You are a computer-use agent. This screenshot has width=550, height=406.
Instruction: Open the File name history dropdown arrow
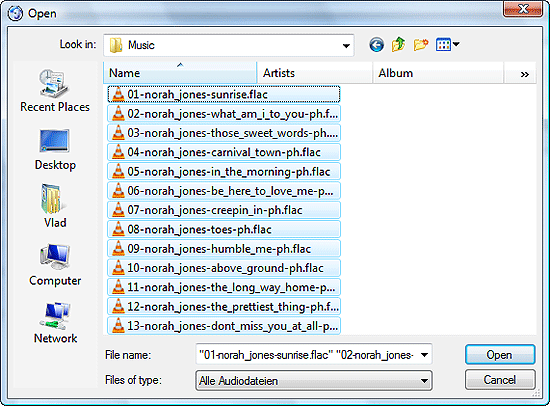[424, 355]
